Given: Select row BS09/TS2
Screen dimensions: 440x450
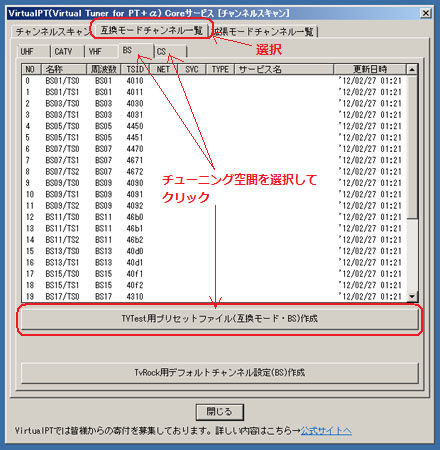Looking at the screenshot, I should click(x=214, y=205).
